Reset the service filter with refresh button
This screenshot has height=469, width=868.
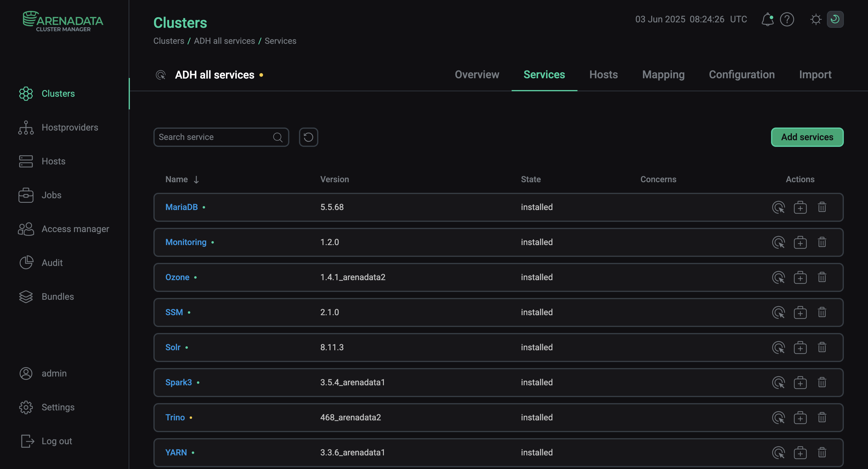308,137
